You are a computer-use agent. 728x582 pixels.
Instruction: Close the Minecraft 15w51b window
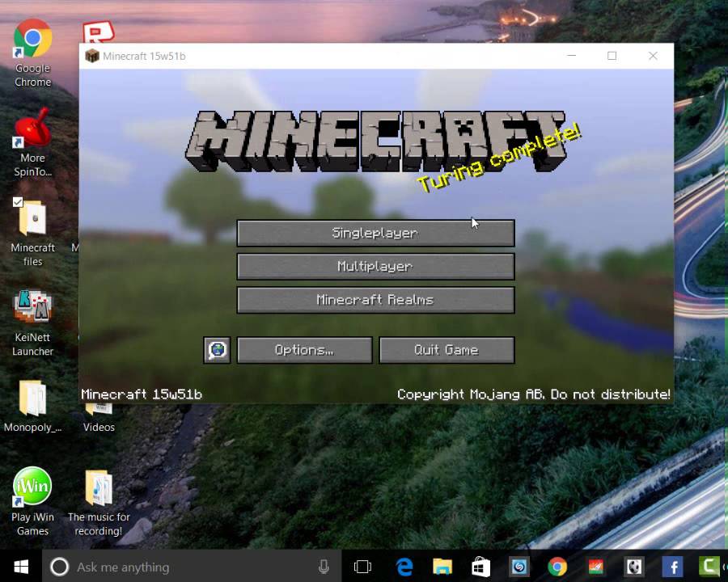[653, 56]
